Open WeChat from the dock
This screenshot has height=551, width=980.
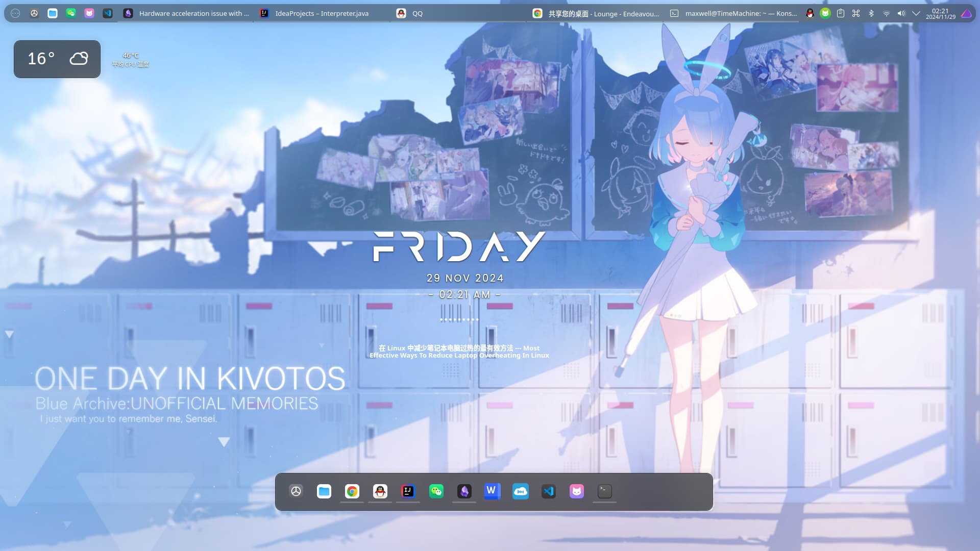pyautogui.click(x=436, y=491)
